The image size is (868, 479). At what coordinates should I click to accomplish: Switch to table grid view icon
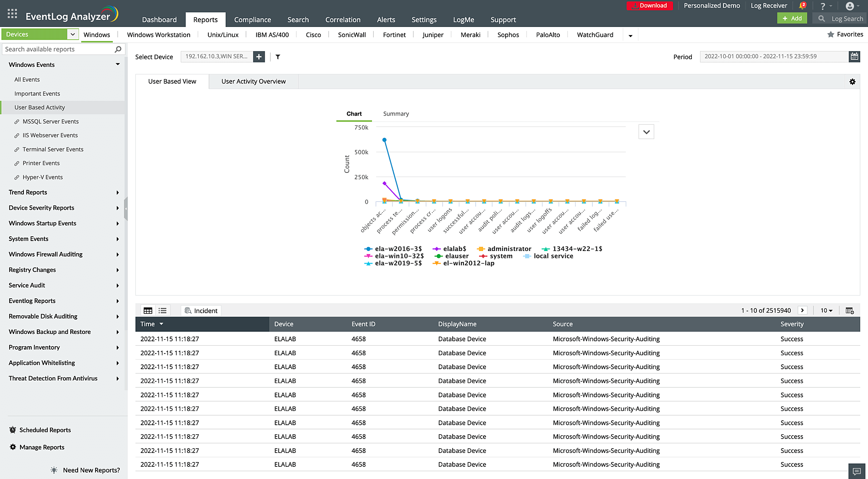[x=148, y=311]
